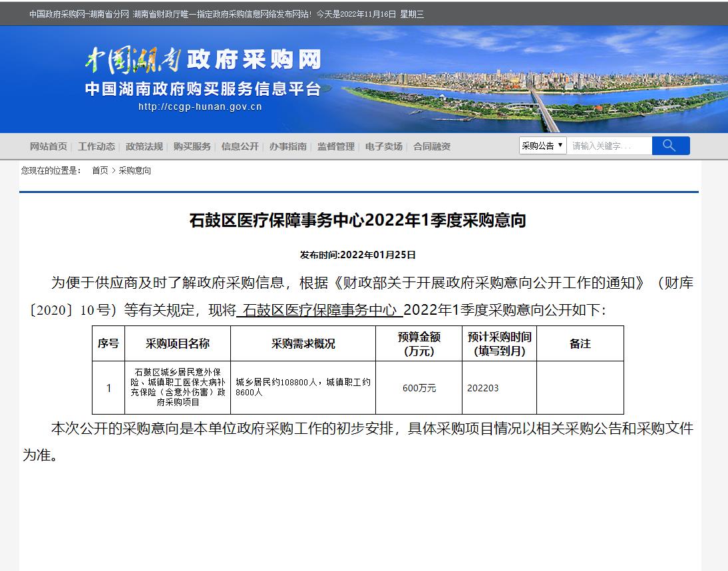The width and height of the screenshot is (728, 571).
Task: Click the closing paragraph 本次公开的采购意向
Action: [x=358, y=441]
